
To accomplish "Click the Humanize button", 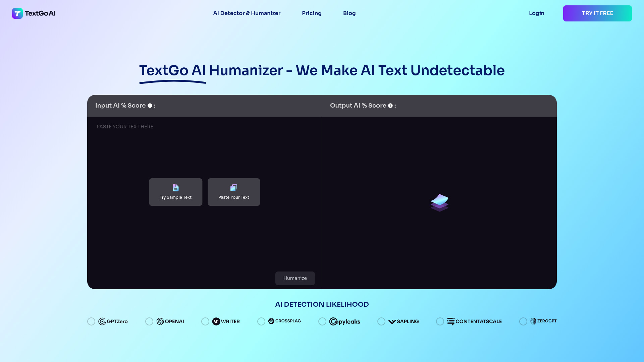I will pos(295,278).
